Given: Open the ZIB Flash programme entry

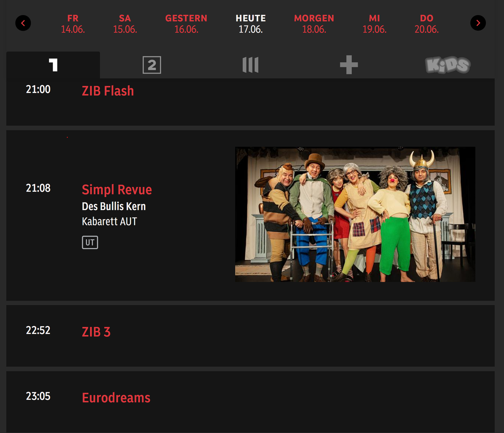Looking at the screenshot, I should coord(250,102).
